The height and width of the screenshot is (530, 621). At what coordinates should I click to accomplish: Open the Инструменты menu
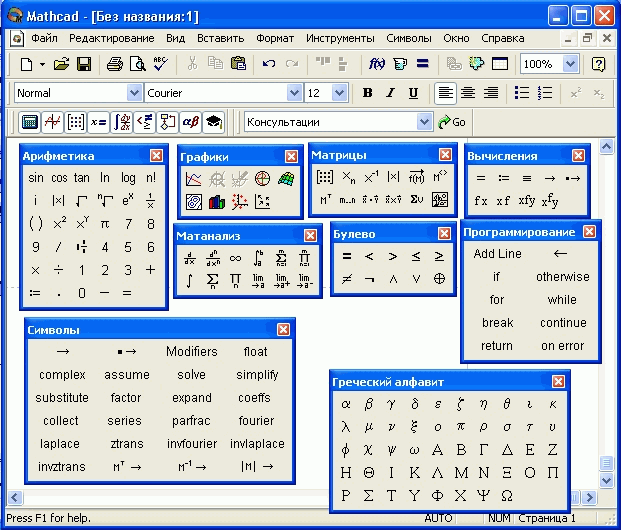340,38
